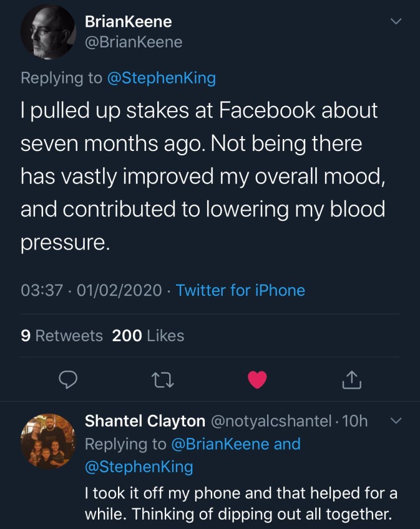Click the @BrianKeene handle under name
420x529 pixels.
[133, 42]
